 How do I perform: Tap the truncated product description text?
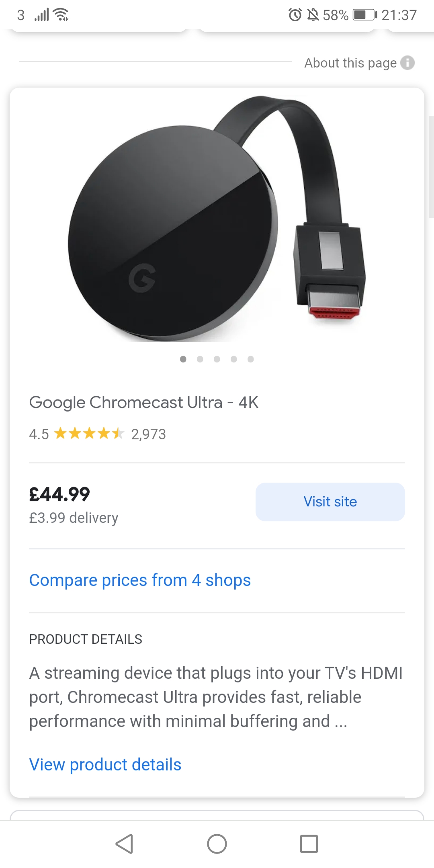[x=216, y=697]
